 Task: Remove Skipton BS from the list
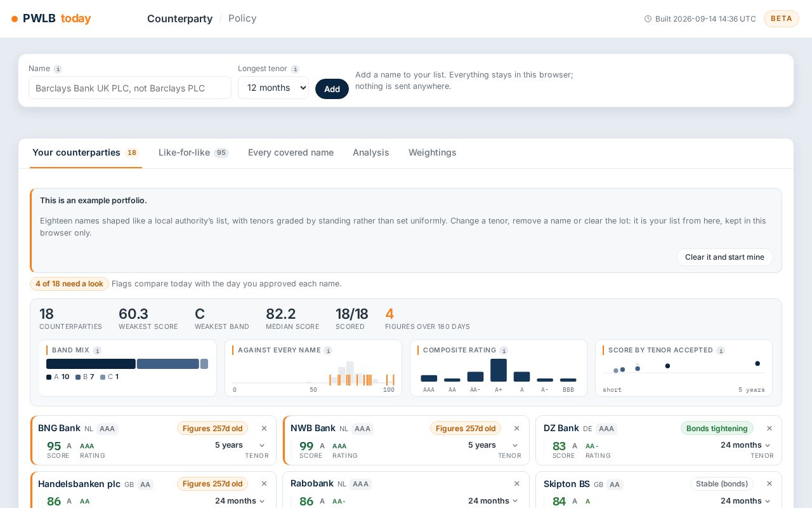[x=769, y=484]
